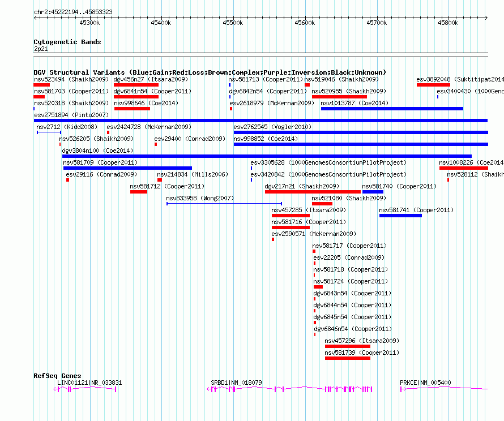Click nsv457285 (Itsara2009) label

[x=309, y=210]
